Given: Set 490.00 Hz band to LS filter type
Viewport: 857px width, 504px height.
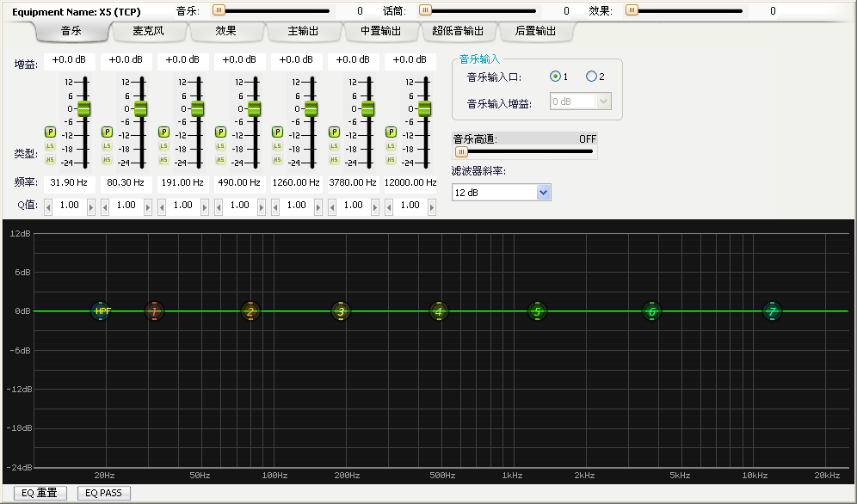Looking at the screenshot, I should click(221, 146).
